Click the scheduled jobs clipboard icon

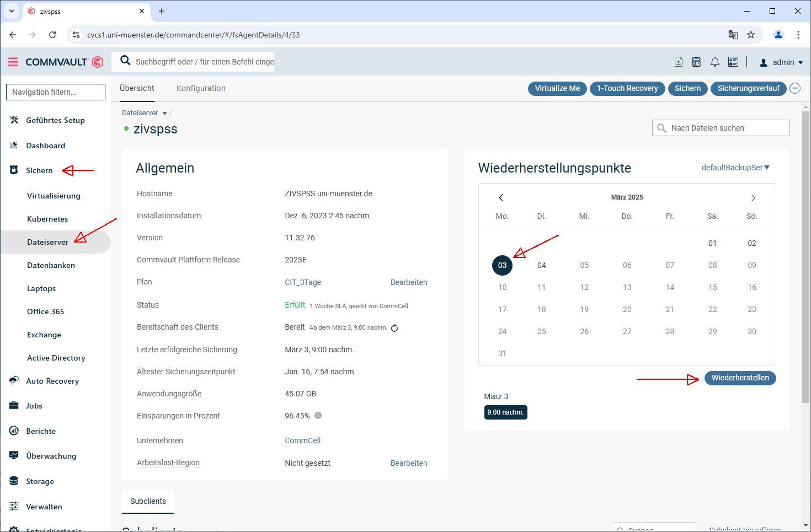(x=697, y=62)
